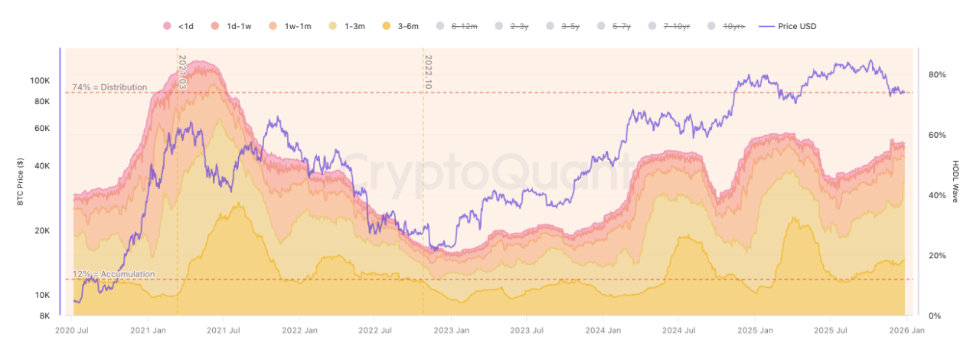The width and height of the screenshot is (980, 350).
Task: Click the 2021.03 vertical marker label
Action: point(182,72)
